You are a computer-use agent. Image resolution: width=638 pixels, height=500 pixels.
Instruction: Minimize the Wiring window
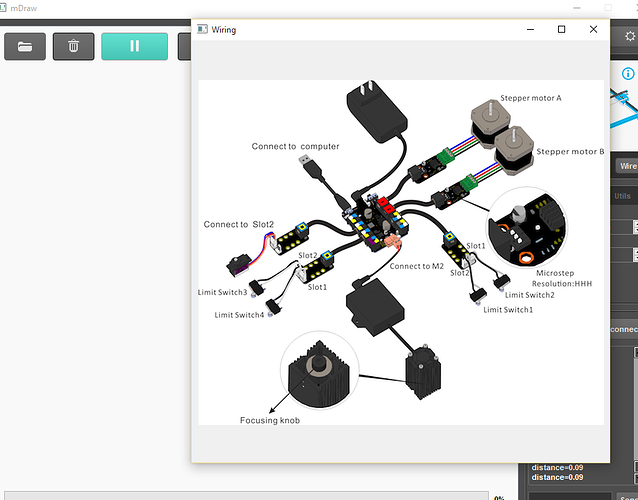(x=530, y=29)
